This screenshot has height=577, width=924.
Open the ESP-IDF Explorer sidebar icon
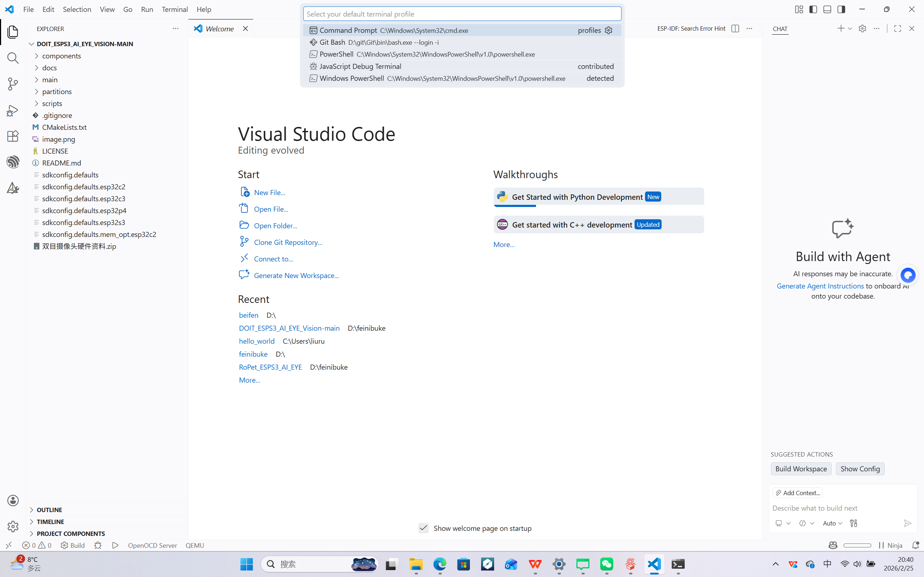click(x=13, y=162)
